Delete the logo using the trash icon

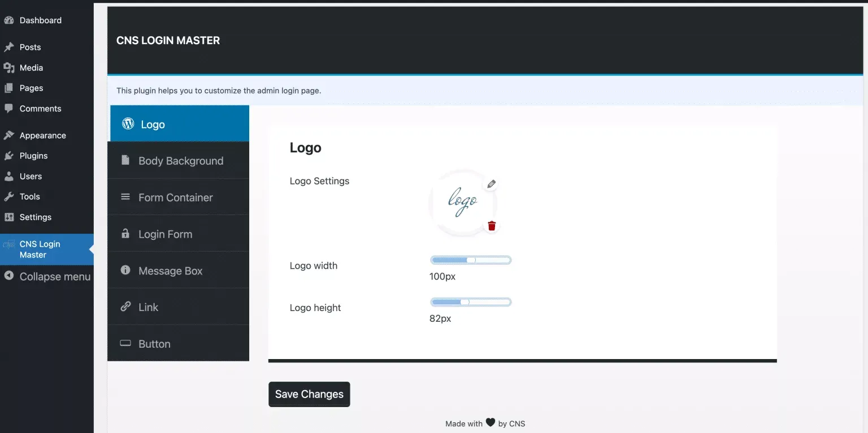coord(491,225)
